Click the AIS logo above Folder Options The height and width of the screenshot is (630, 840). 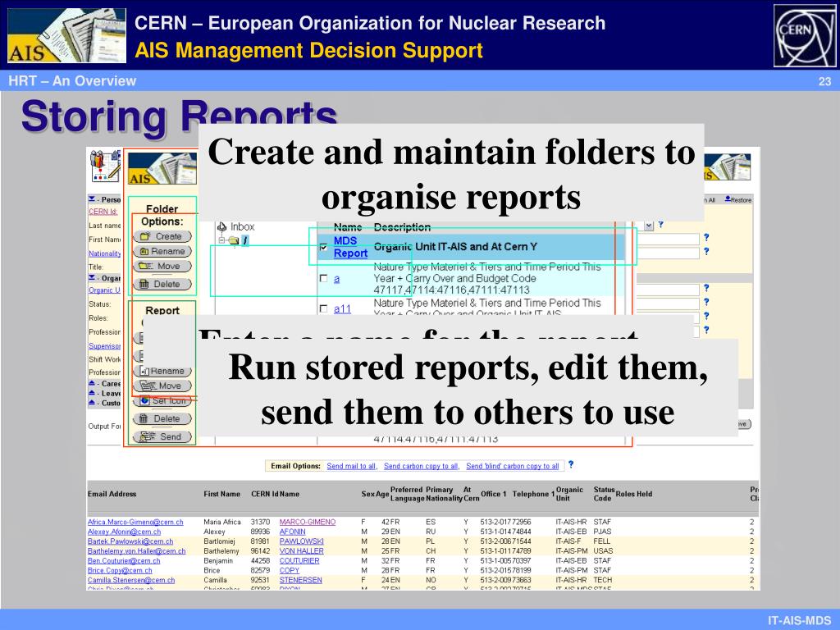162,169
